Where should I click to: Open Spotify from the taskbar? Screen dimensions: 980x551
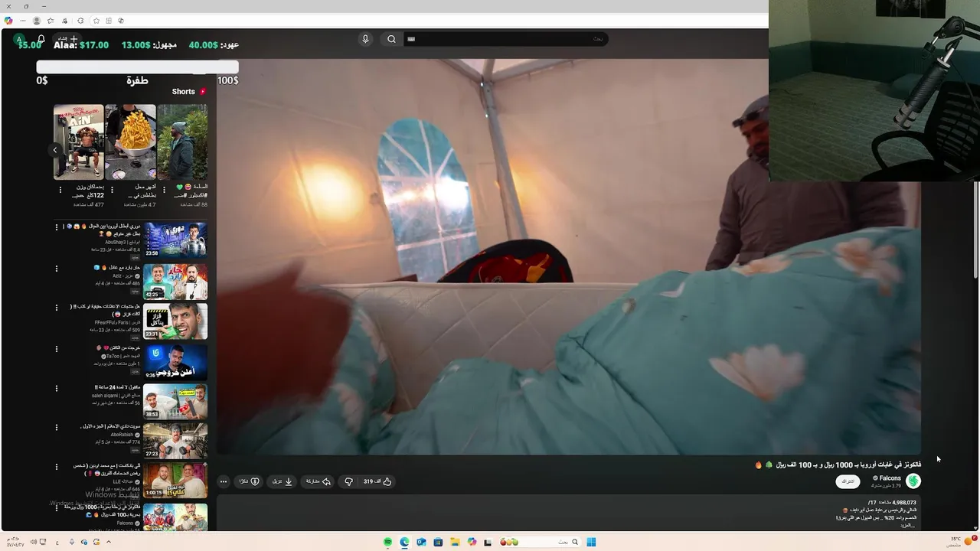click(x=388, y=542)
